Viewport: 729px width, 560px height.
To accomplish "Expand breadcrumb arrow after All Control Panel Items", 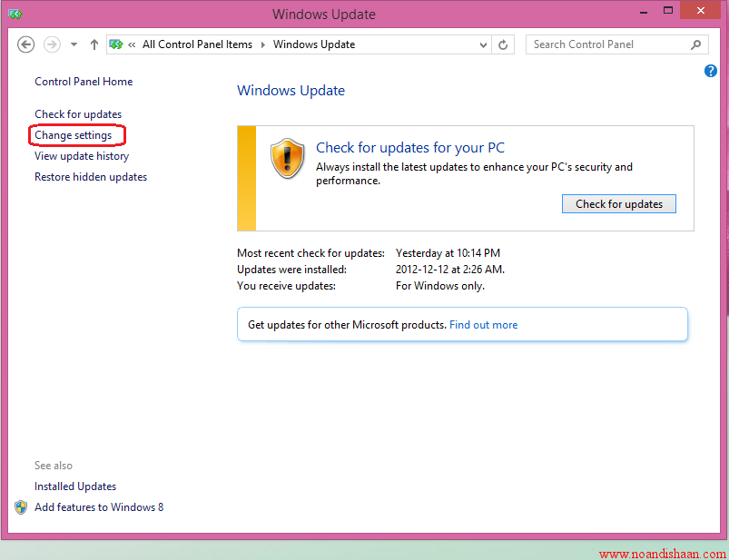I will (x=263, y=45).
